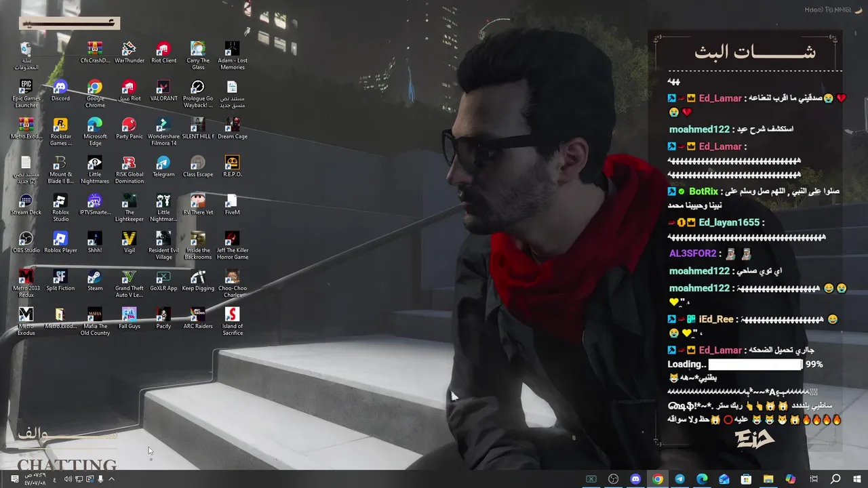Open the Pacify desktop shortcut
Screen dimensions: 868x488
(163, 318)
